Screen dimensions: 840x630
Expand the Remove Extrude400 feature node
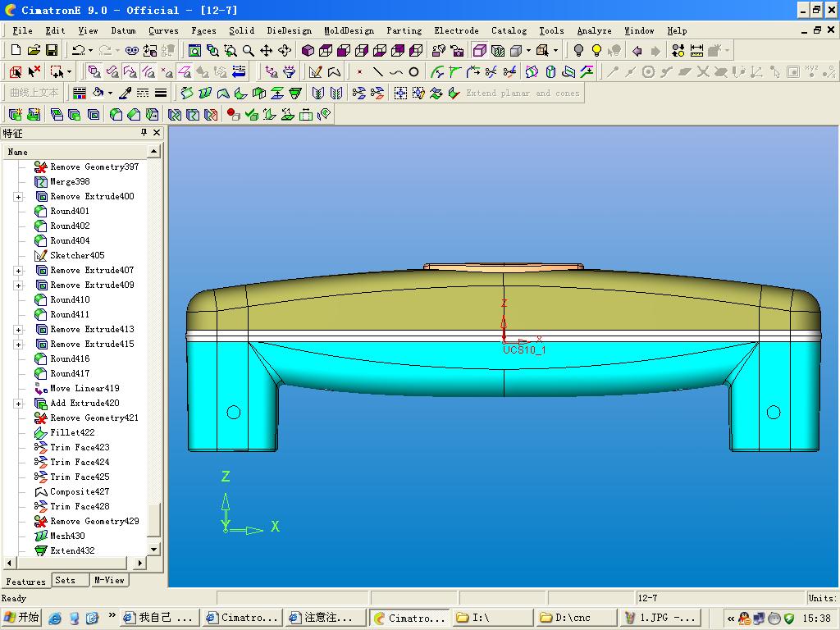tap(18, 197)
